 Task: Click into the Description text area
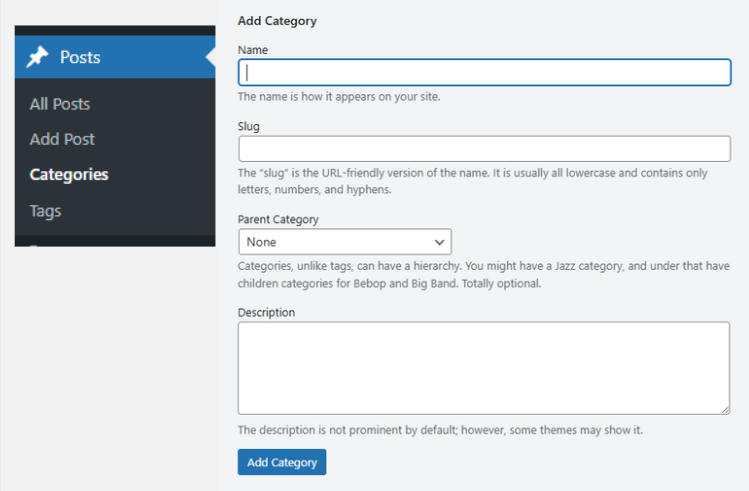click(x=484, y=367)
